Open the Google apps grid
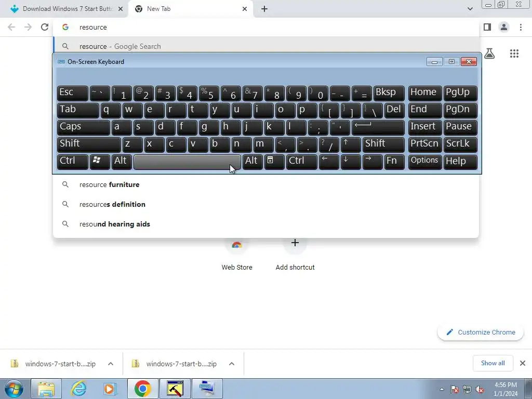 click(514, 54)
